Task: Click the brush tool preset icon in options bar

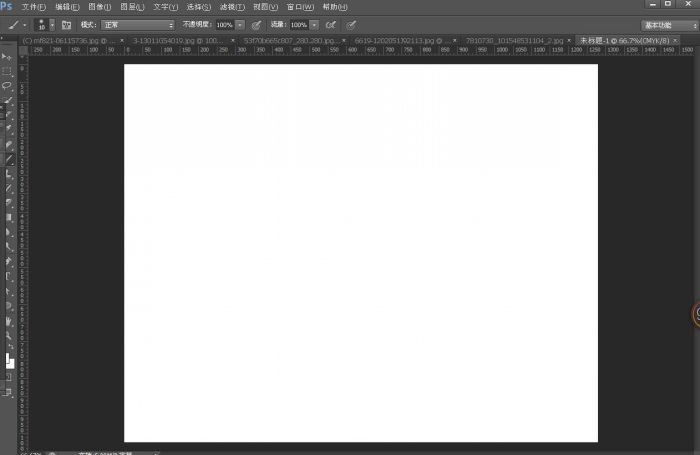Action: [x=12, y=24]
